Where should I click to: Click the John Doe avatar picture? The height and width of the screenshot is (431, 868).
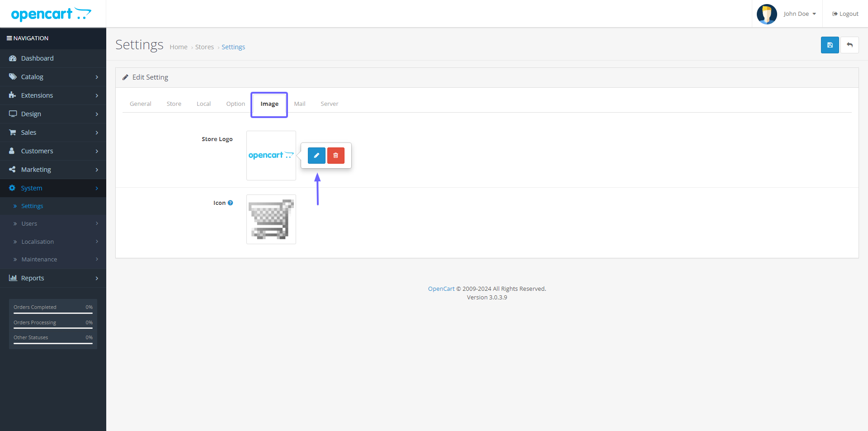pos(767,14)
